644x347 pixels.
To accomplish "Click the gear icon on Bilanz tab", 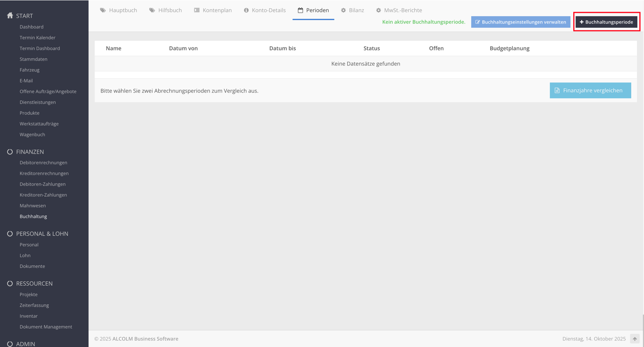I will pyautogui.click(x=343, y=10).
